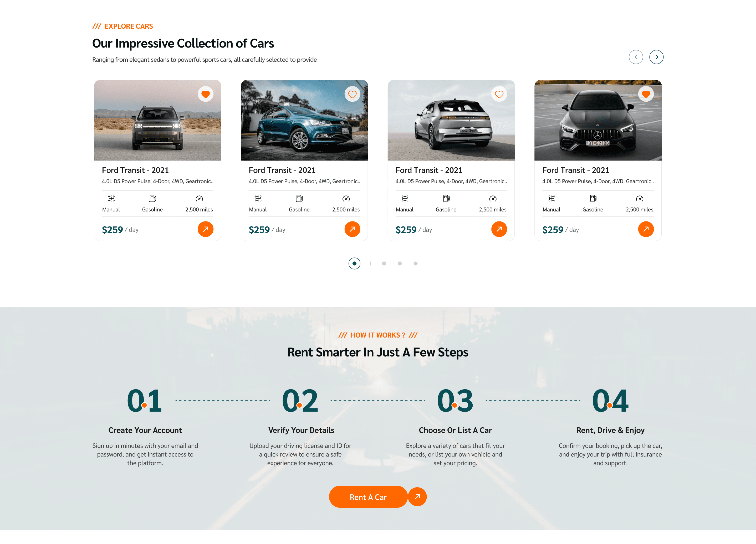Select second carousel pagination dot
Image resolution: width=756 pixels, height=544 pixels.
(384, 263)
